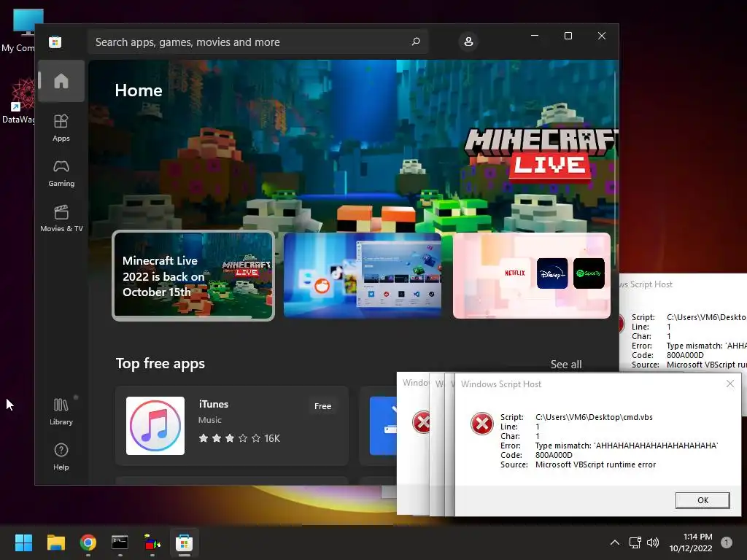Click the network icon in system tray

click(x=635, y=542)
